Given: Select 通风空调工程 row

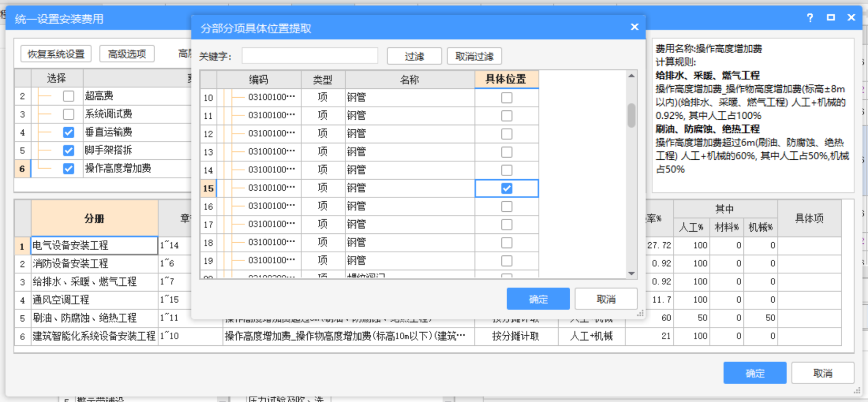Looking at the screenshot, I should [94, 300].
